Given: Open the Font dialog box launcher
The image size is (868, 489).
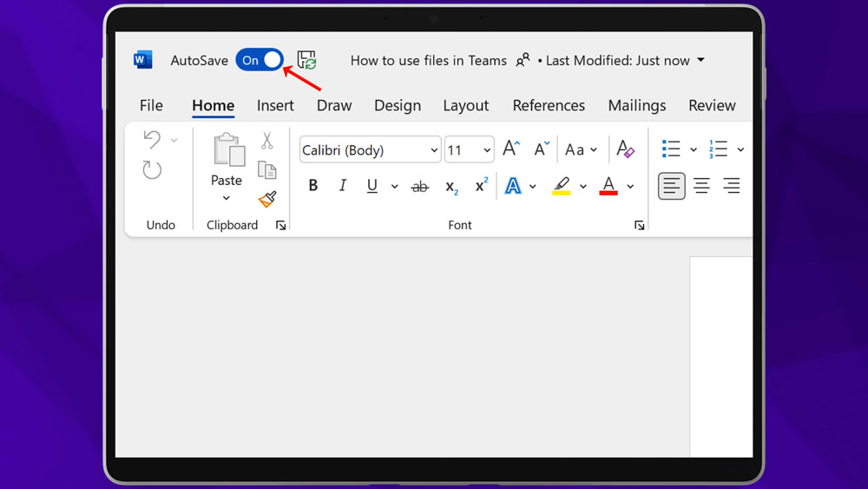Looking at the screenshot, I should pos(640,225).
